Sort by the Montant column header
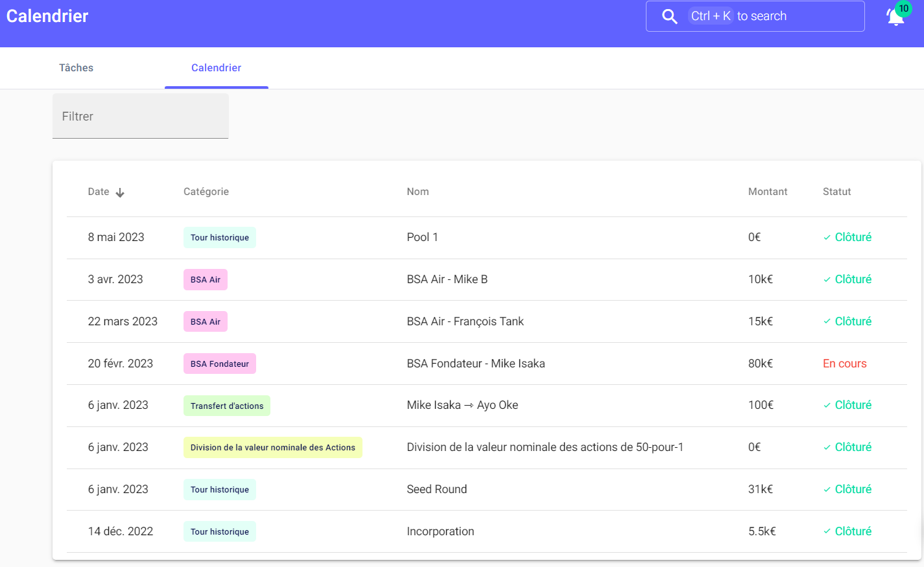The height and width of the screenshot is (567, 924). point(767,192)
